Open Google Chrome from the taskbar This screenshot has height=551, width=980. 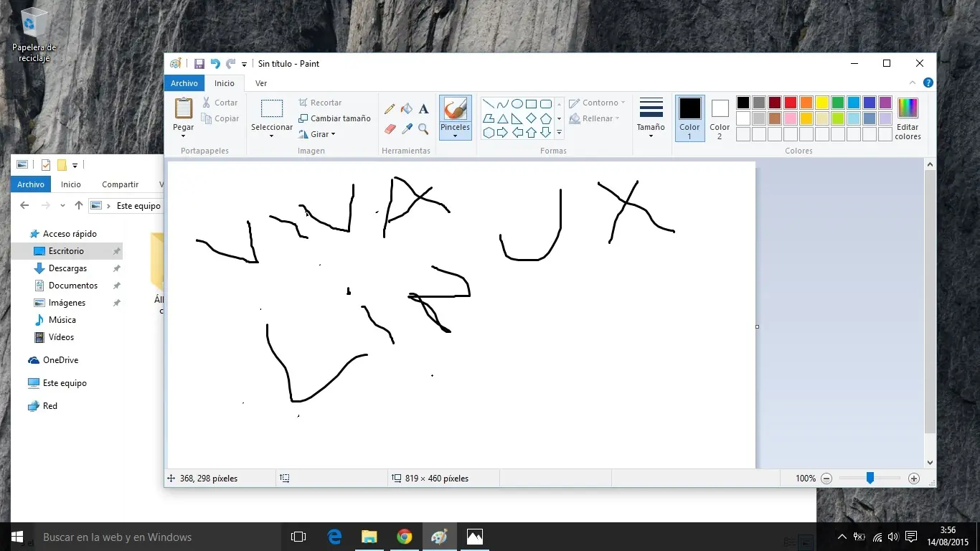pyautogui.click(x=405, y=537)
